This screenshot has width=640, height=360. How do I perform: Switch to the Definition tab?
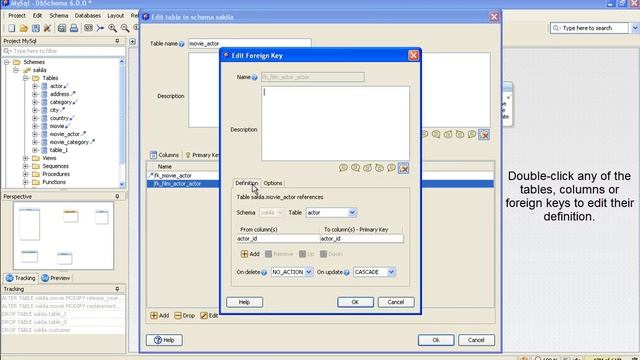247,183
